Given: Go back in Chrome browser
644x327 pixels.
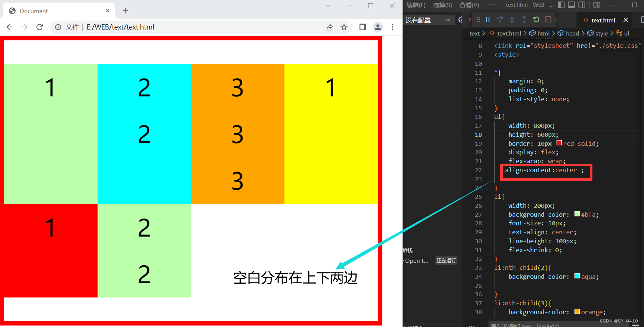Looking at the screenshot, I should click(x=10, y=27).
